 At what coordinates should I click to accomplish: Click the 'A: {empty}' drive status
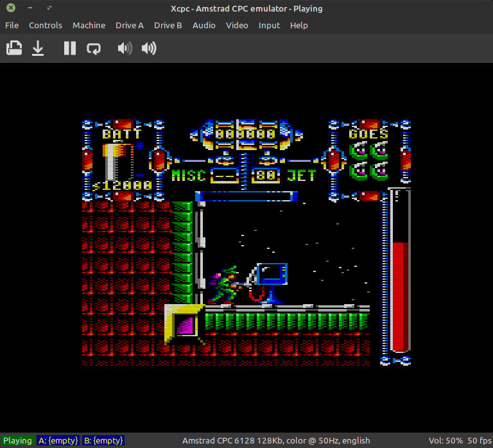58,440
